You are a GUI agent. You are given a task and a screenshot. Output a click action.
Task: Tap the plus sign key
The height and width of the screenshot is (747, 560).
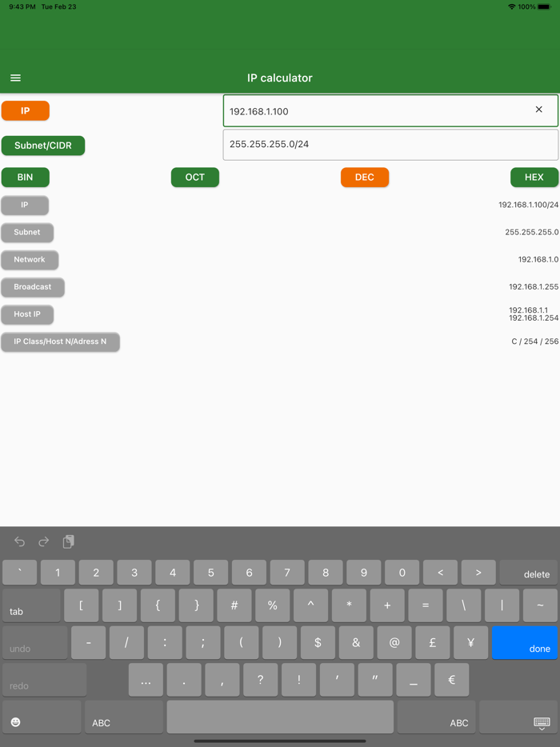pos(387,605)
